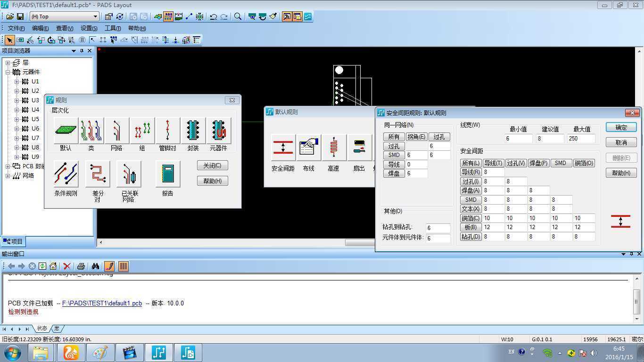Image resolution: width=644 pixels, height=362 pixels.
Task: Open the 文件(F) menu
Action: click(x=16, y=28)
